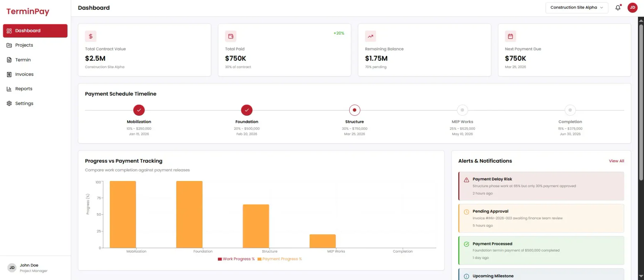The width and height of the screenshot is (644, 280).
Task: Click the dollar icon on Total Contract Value
Action: pos(91,36)
